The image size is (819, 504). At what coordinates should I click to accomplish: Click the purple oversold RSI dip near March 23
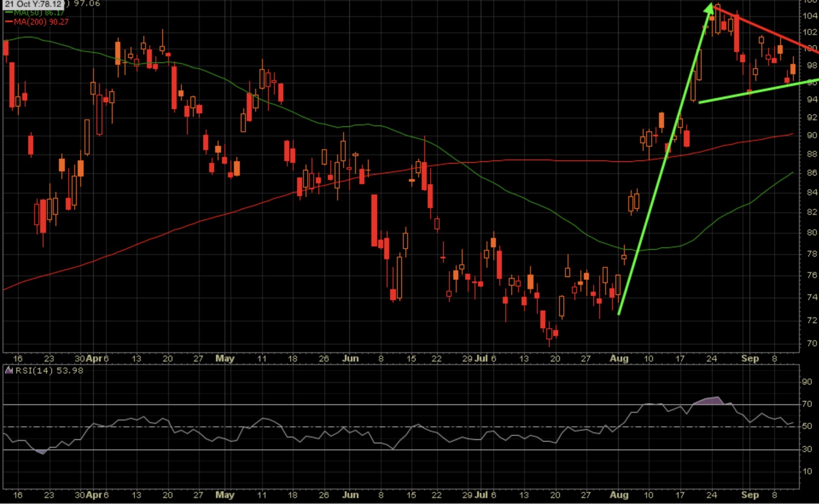point(41,452)
